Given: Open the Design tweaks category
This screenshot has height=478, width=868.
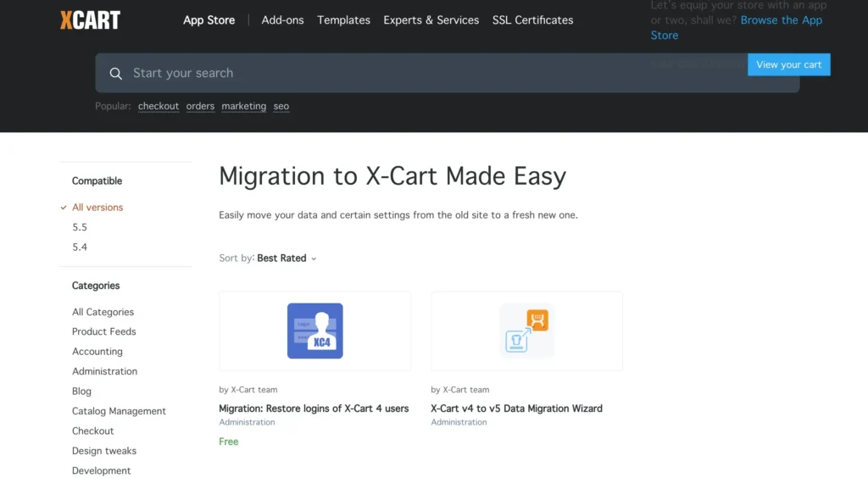Looking at the screenshot, I should pyautogui.click(x=104, y=451).
